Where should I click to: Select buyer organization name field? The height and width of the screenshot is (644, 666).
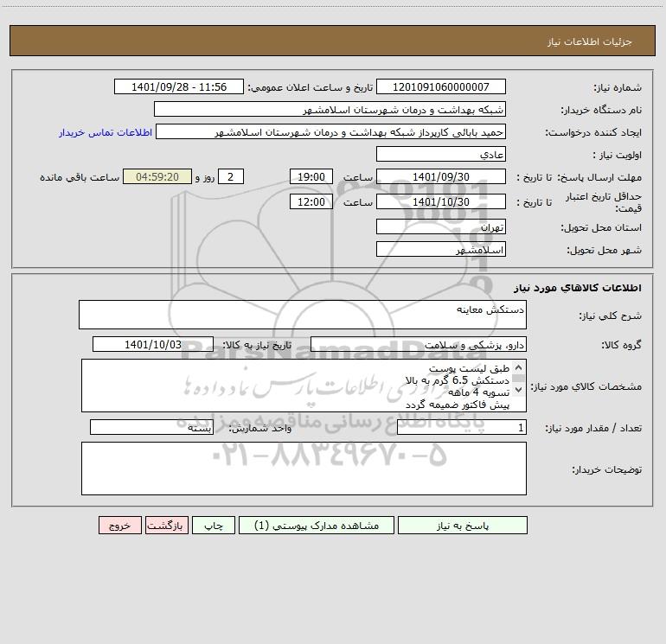tap(330, 109)
